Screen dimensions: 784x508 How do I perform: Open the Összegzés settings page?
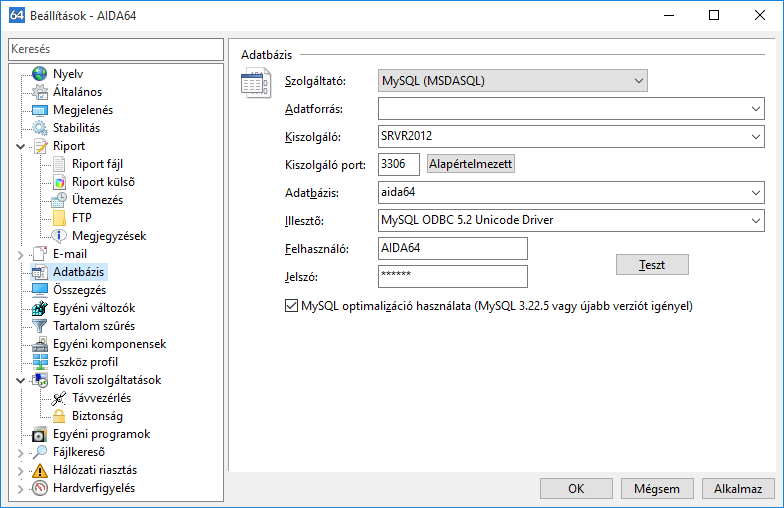[80, 290]
